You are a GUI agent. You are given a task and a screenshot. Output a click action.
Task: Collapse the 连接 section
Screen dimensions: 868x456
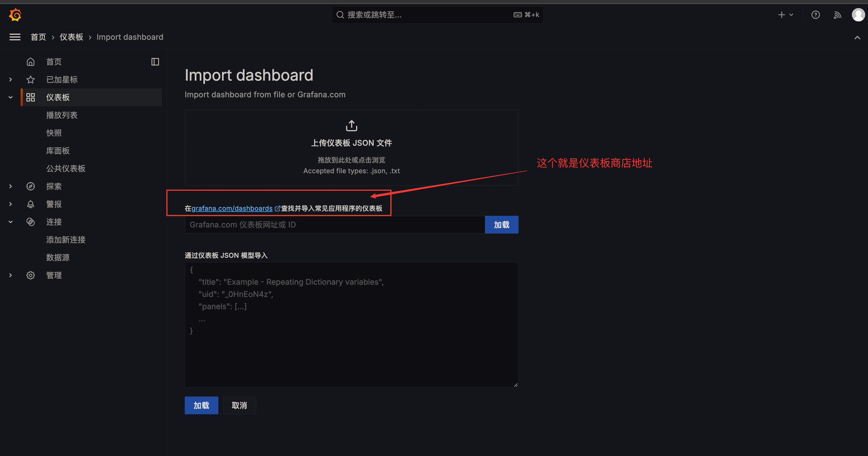click(11, 222)
